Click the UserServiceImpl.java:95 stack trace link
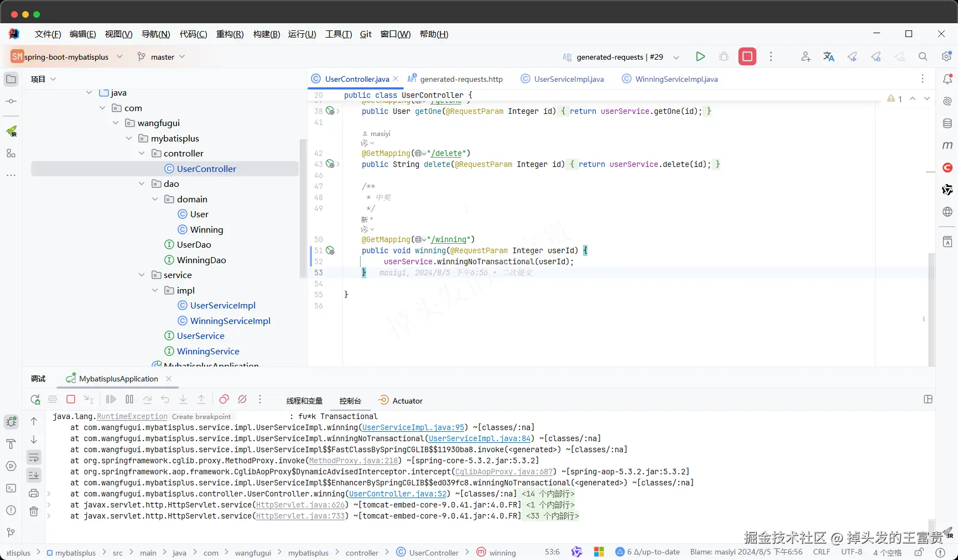This screenshot has height=560, width=958. click(413, 427)
